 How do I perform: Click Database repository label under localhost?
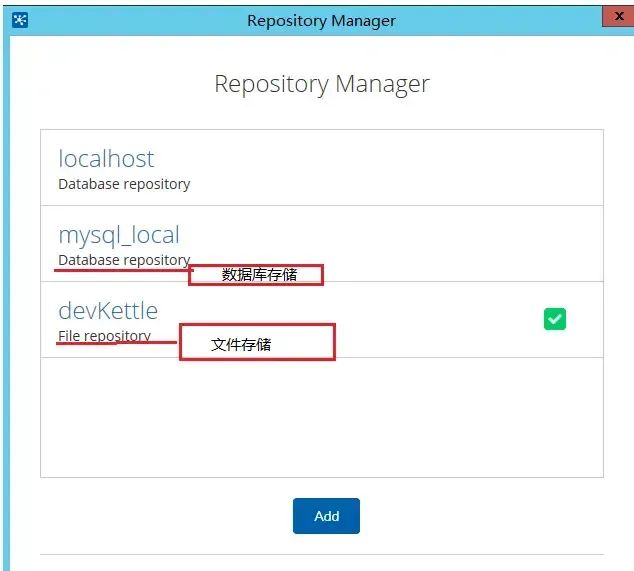click(124, 184)
